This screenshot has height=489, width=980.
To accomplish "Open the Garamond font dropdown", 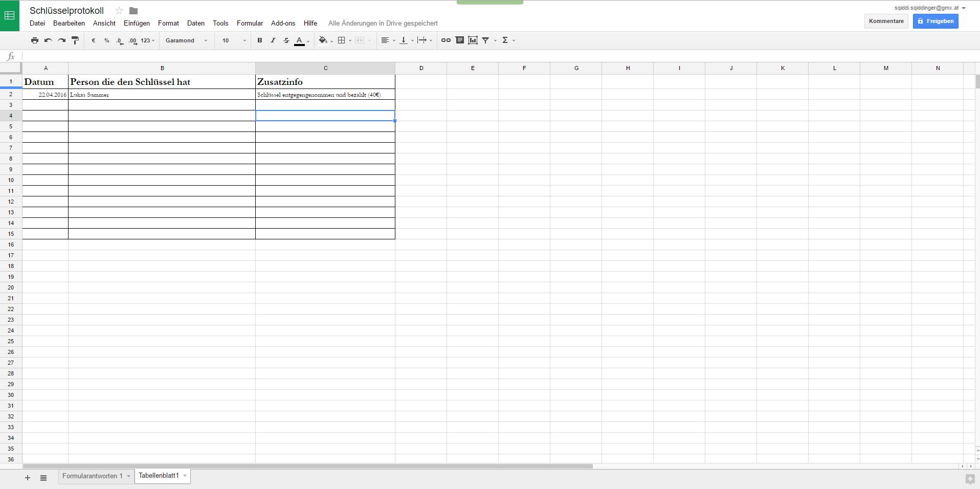I will (x=186, y=40).
